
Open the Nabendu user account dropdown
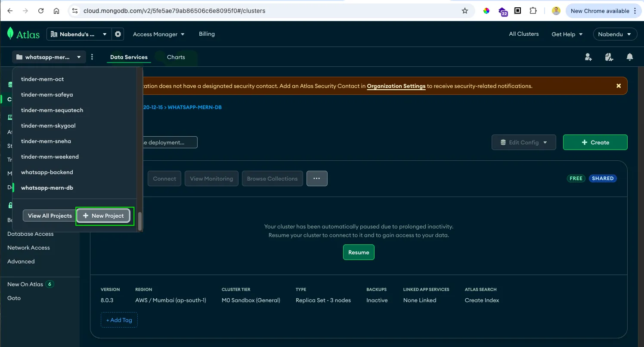point(615,34)
